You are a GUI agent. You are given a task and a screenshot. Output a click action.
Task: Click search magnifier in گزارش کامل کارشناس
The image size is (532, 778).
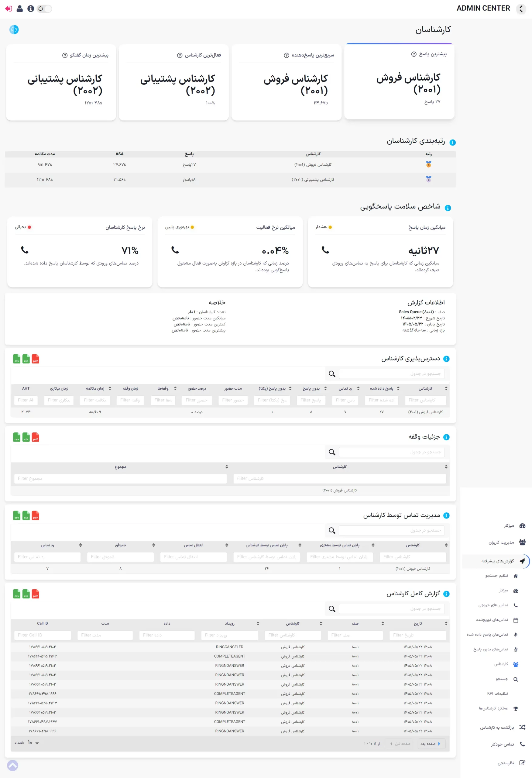[331, 609]
